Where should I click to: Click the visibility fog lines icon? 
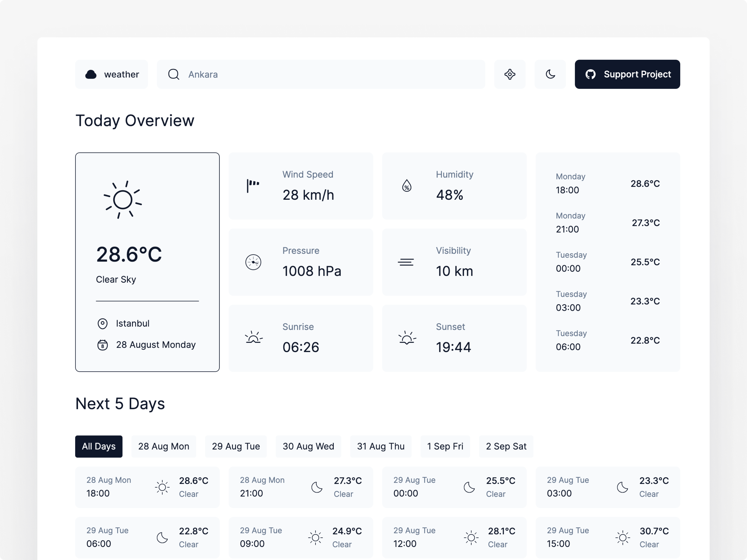pos(406,262)
